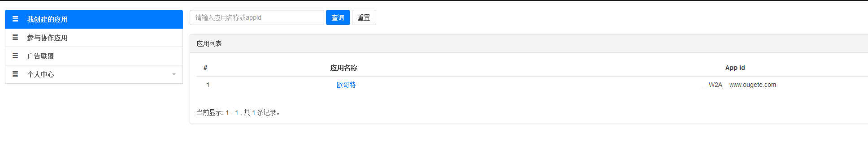Open the 欧哥特 application link
This screenshot has width=868, height=163.
coord(346,85)
